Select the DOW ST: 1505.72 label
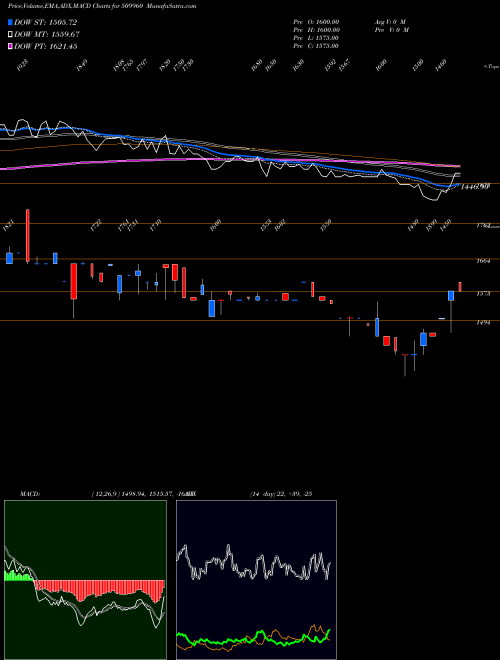The height and width of the screenshot is (660, 500). [45, 22]
